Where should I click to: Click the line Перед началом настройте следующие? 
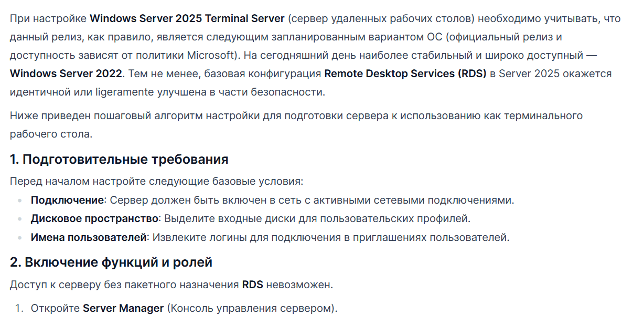pyautogui.click(x=157, y=182)
